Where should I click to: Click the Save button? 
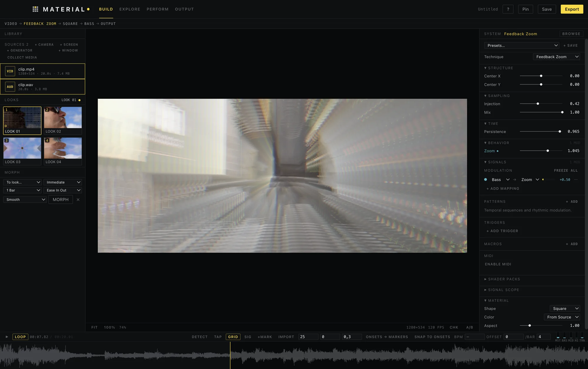[x=547, y=9]
